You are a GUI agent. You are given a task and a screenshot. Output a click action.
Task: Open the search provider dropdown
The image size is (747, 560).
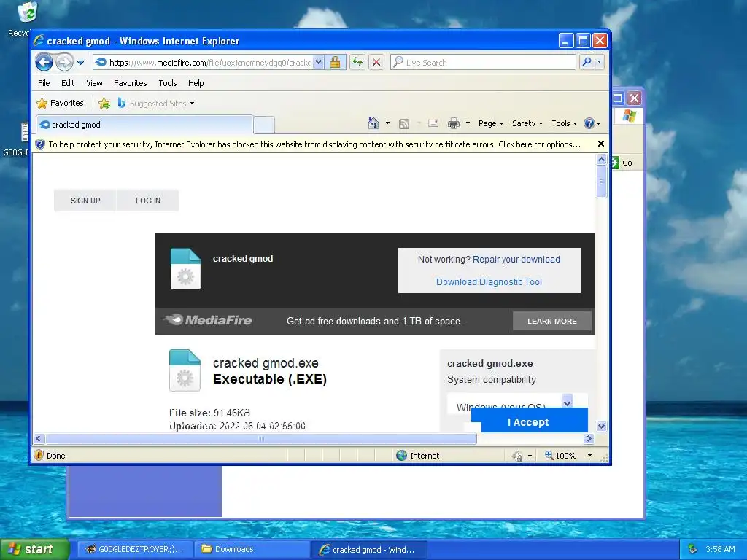[x=600, y=63]
